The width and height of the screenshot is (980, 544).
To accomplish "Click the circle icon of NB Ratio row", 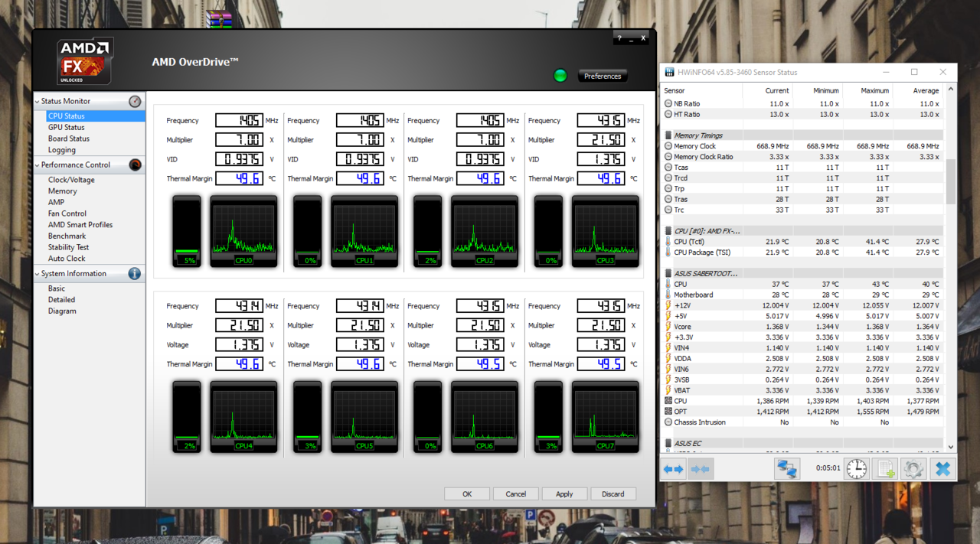I will (668, 103).
